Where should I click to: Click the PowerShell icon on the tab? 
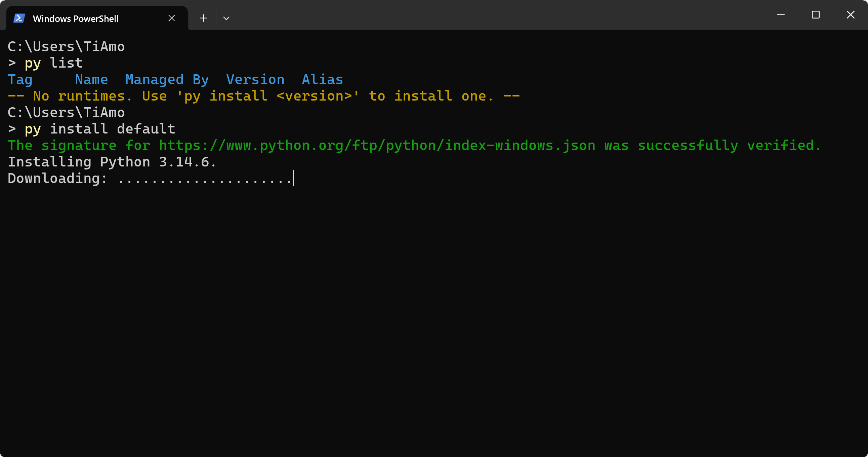(x=19, y=18)
